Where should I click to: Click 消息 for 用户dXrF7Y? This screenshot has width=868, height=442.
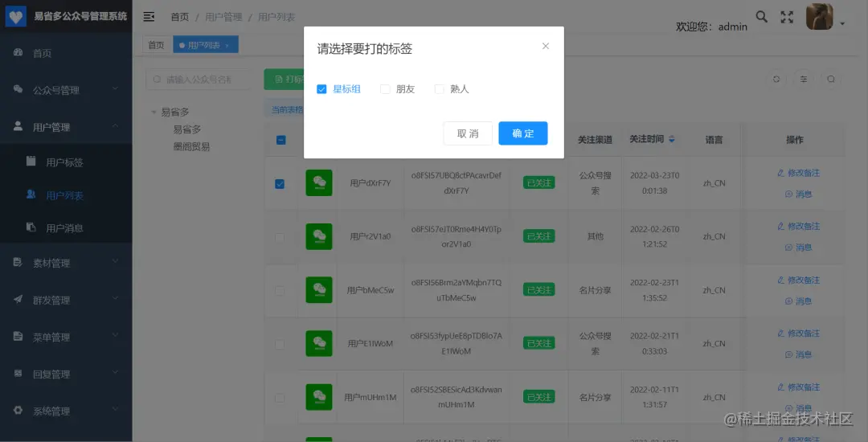point(798,194)
